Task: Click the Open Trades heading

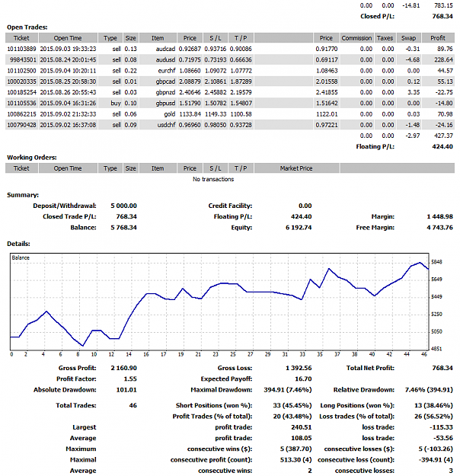Action: [27, 27]
